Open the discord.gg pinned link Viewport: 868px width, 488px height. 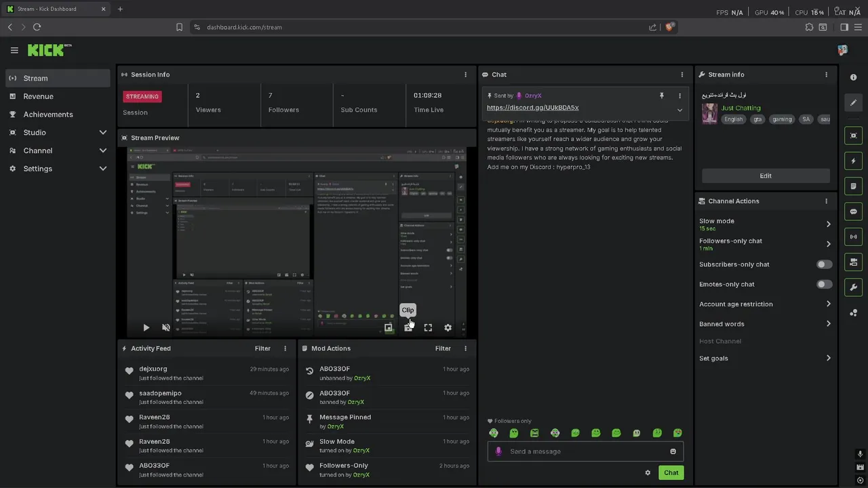click(x=532, y=108)
